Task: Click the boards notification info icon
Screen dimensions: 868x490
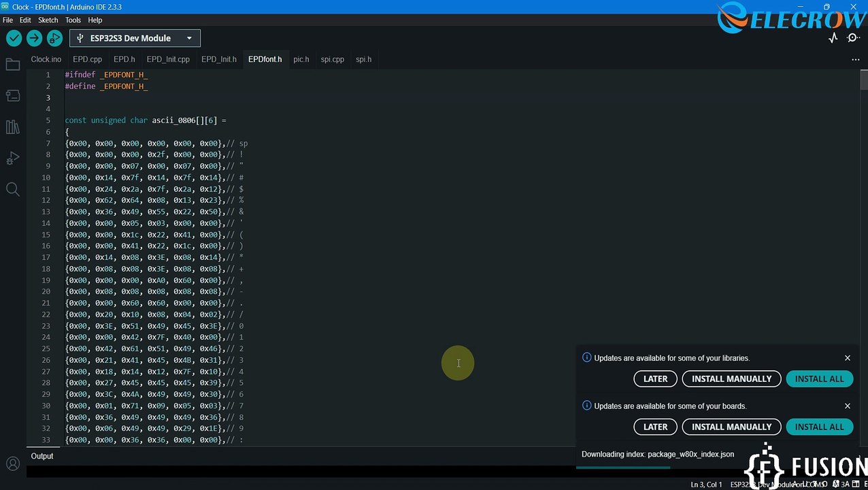Action: [586, 406]
